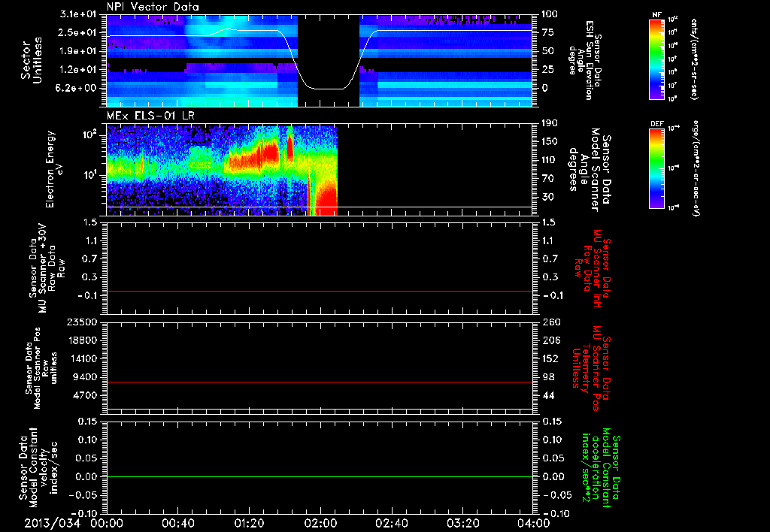Click the 260 telemetry position tick value

[550, 322]
